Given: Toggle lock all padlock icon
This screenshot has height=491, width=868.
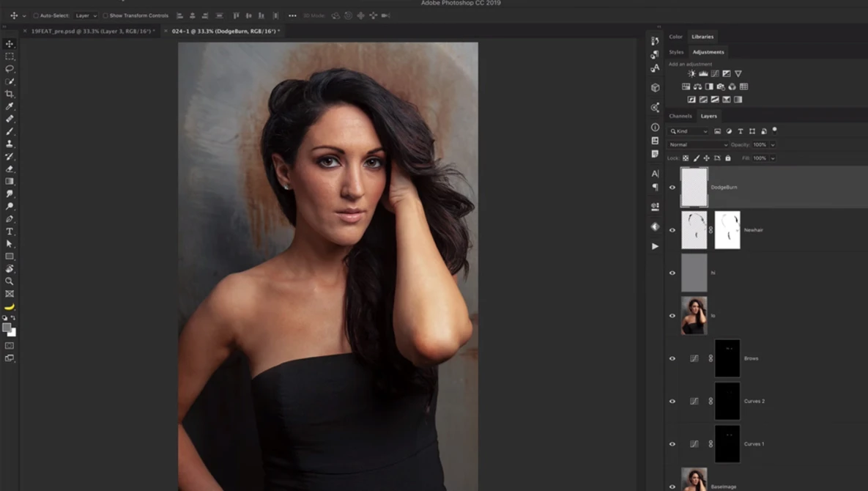Looking at the screenshot, I should pyautogui.click(x=728, y=158).
